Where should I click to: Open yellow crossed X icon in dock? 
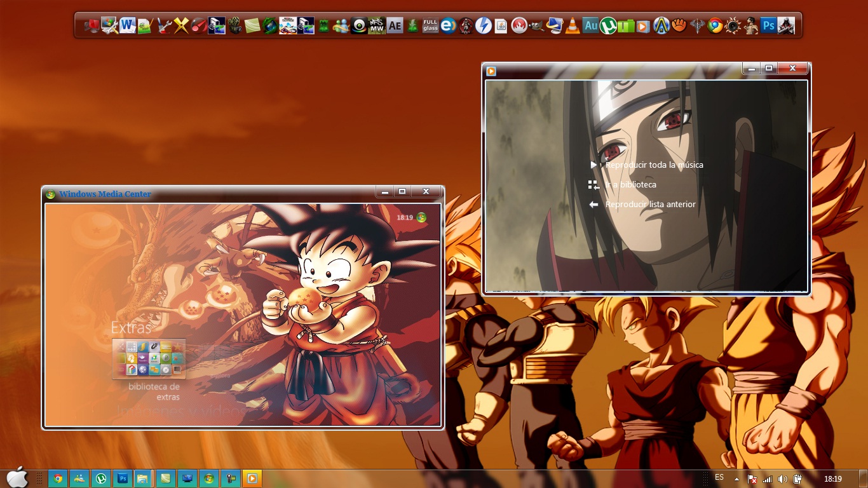[x=181, y=25]
